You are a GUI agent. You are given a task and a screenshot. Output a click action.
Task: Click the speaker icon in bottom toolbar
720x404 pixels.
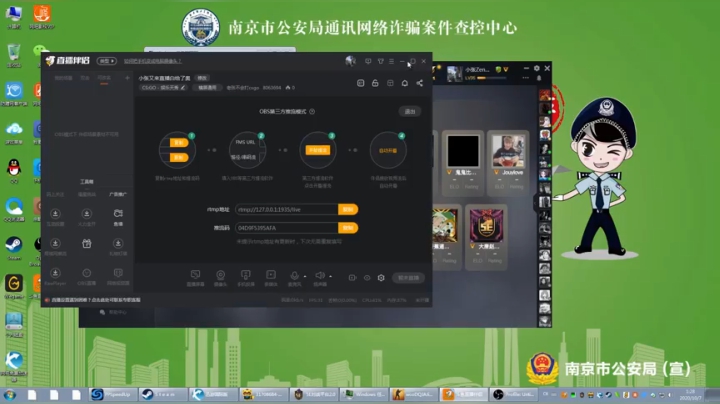coord(320,275)
